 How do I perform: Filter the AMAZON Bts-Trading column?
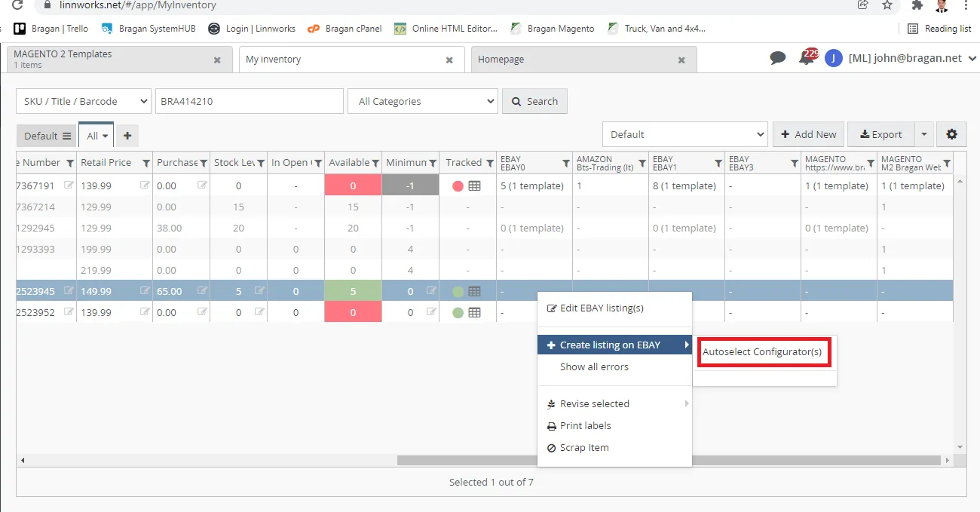tap(642, 163)
